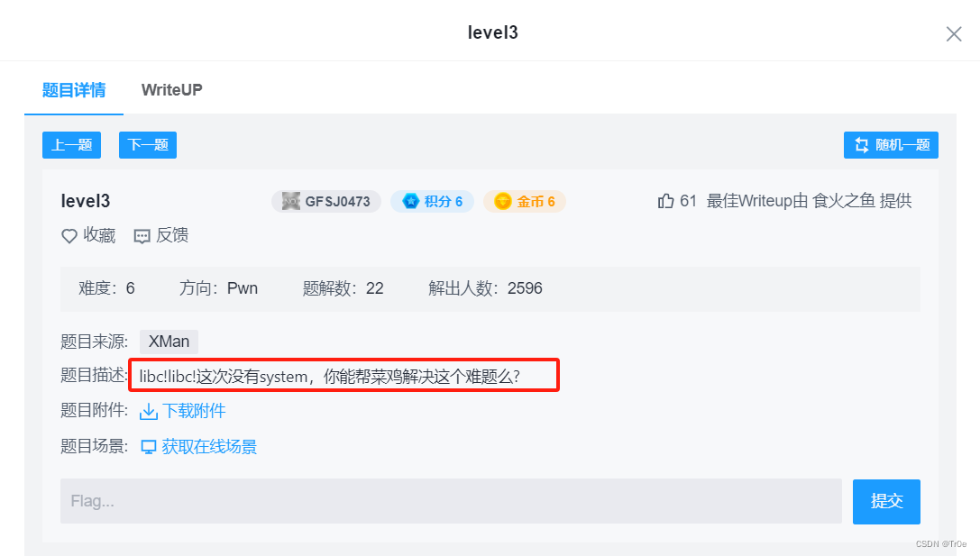
Task: Click the heart icon to favorite this challenge
Action: coord(69,235)
